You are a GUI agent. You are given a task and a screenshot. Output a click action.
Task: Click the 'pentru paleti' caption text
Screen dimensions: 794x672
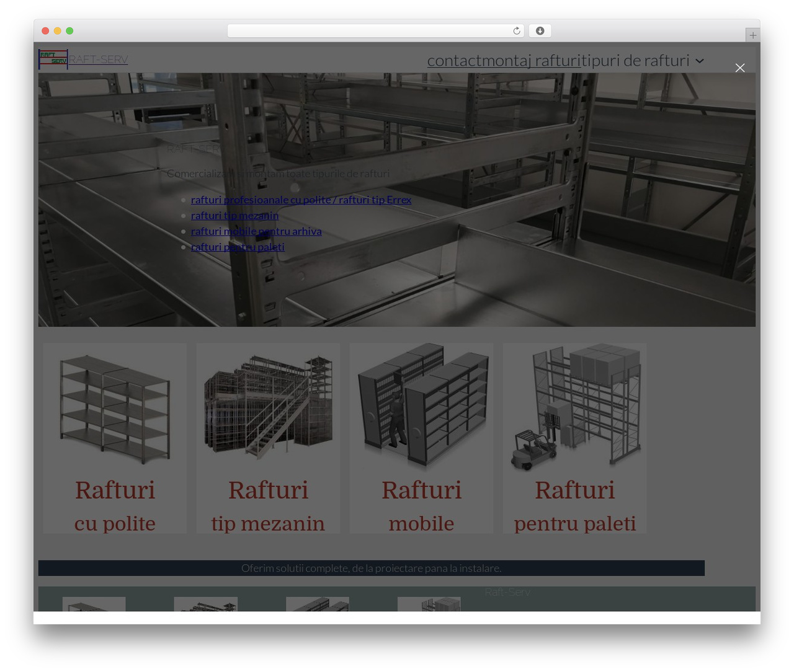[575, 523]
